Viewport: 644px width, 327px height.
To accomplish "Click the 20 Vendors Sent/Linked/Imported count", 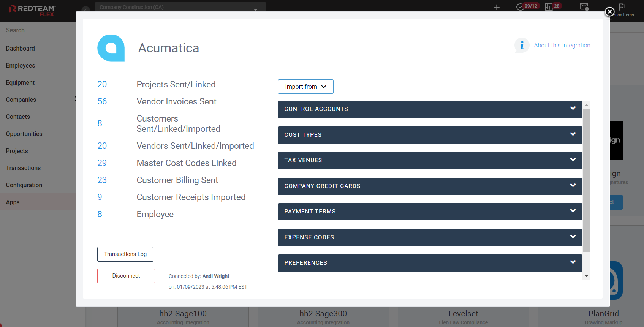I will [102, 146].
